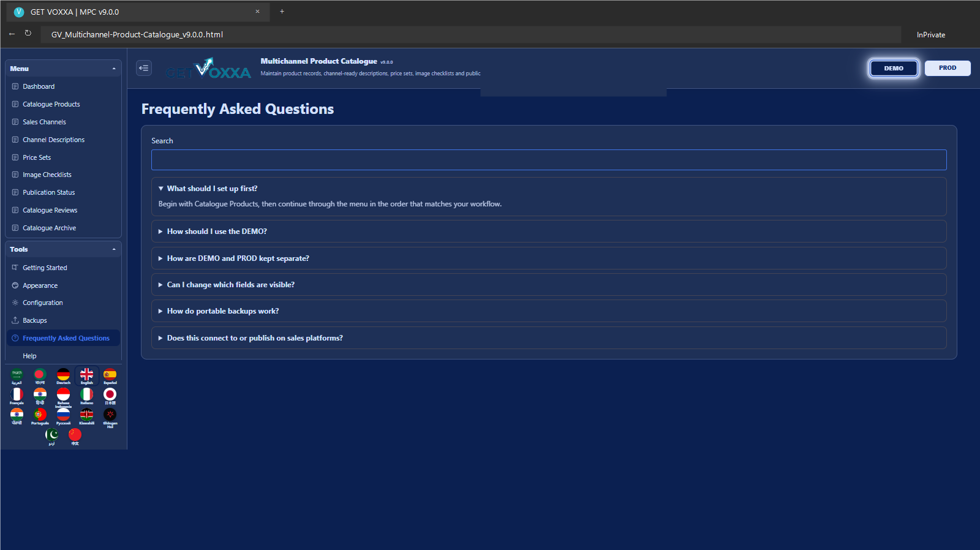The height and width of the screenshot is (550, 980).
Task: Open Configuration page
Action: pyautogui.click(x=63, y=303)
